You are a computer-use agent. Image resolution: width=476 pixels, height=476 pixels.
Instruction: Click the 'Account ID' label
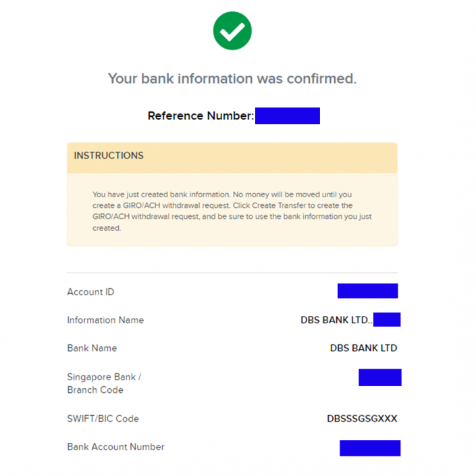click(x=90, y=292)
